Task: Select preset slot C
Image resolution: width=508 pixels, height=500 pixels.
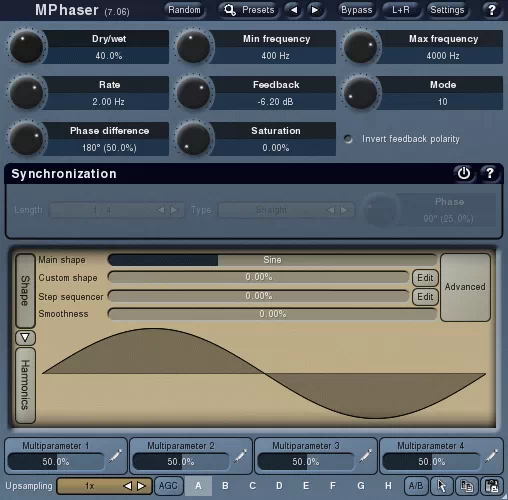Action: click(x=252, y=486)
